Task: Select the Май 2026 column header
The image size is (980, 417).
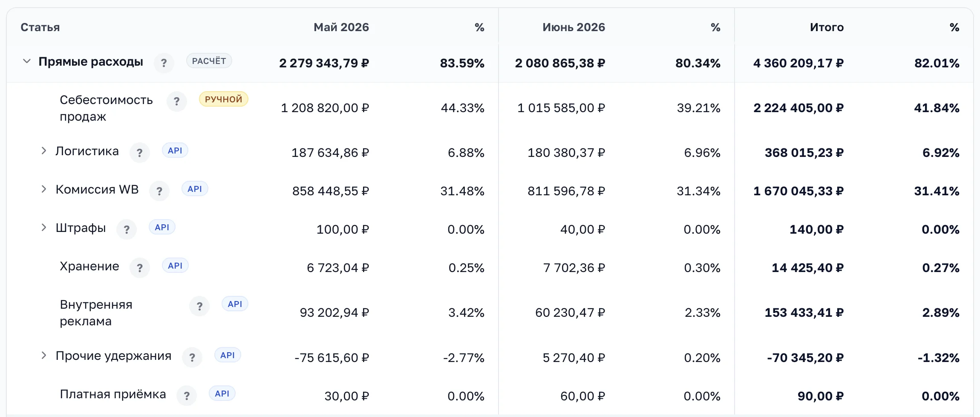Action: click(341, 27)
